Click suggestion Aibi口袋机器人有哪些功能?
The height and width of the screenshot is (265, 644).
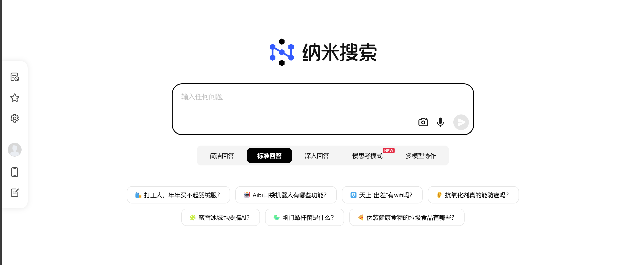pos(286,195)
